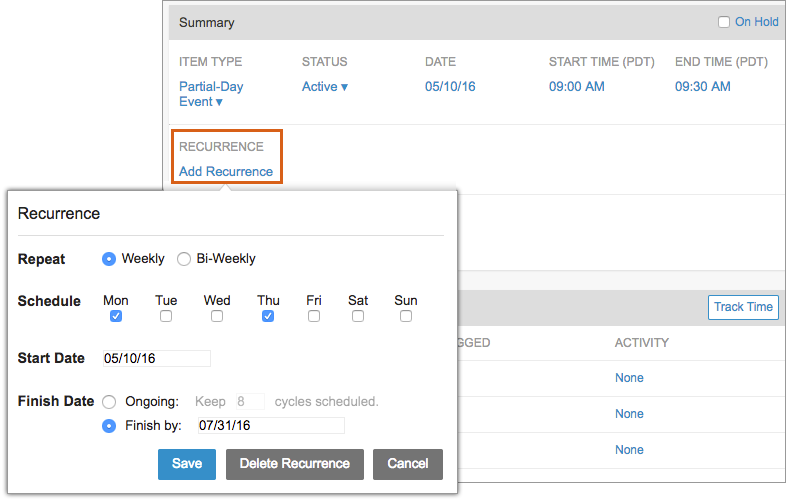Click the Finish by date field
The image size is (786, 499).
click(x=270, y=426)
